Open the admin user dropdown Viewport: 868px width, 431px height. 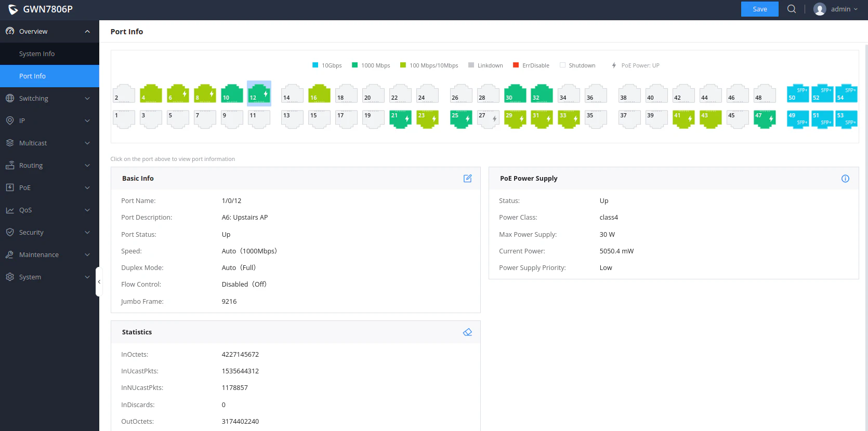tap(836, 9)
